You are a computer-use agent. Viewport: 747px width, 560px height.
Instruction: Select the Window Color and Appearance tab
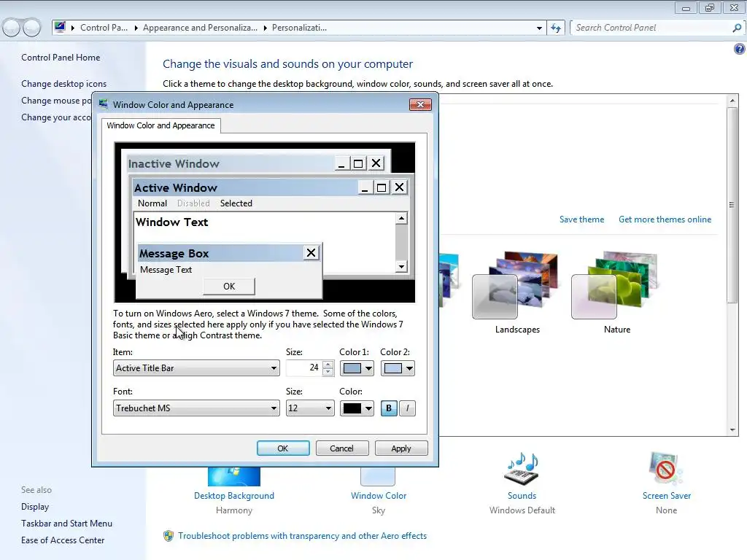[x=161, y=125]
